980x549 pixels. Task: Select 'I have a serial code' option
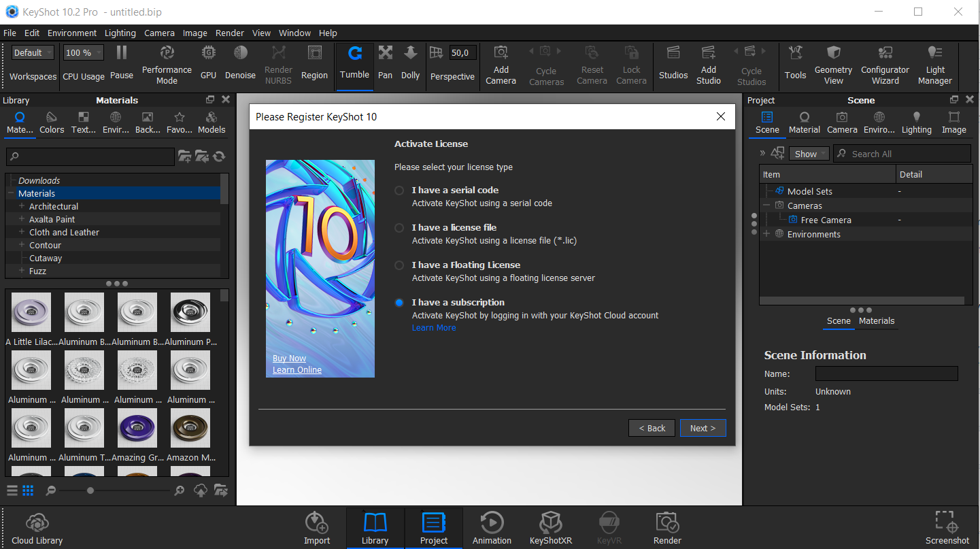tap(399, 190)
